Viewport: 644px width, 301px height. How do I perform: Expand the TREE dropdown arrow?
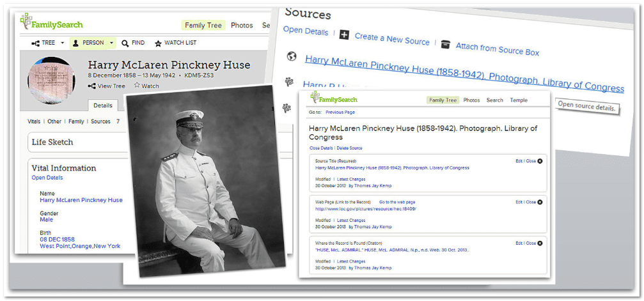(63, 43)
